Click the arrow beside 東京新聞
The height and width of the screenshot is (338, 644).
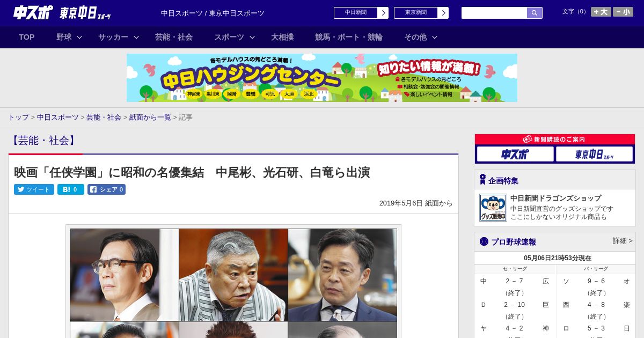click(x=443, y=13)
